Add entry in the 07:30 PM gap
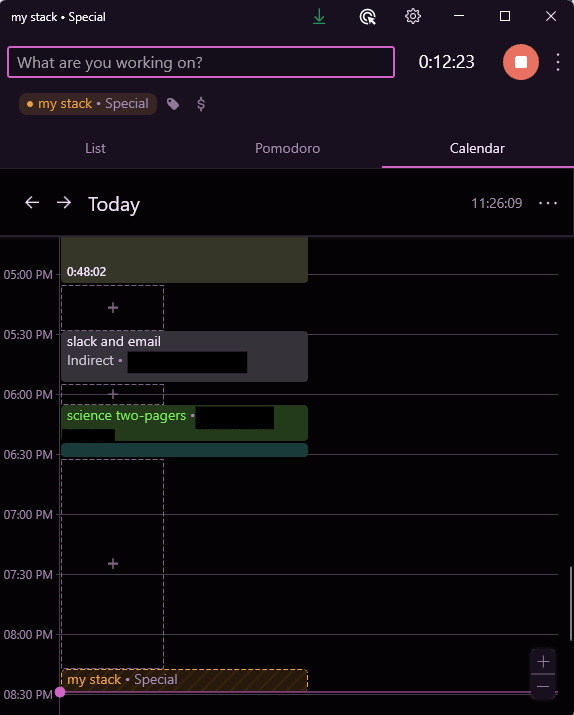This screenshot has height=715, width=574. pos(113,564)
